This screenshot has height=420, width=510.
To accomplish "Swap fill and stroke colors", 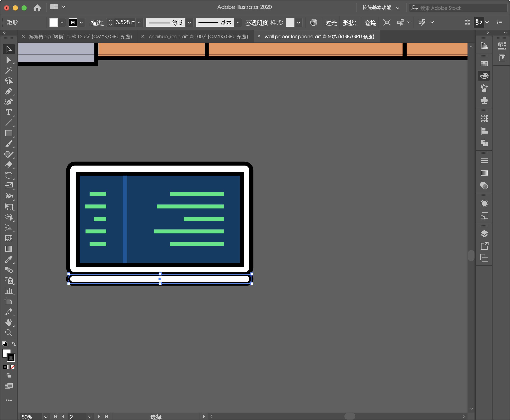I will (14, 344).
